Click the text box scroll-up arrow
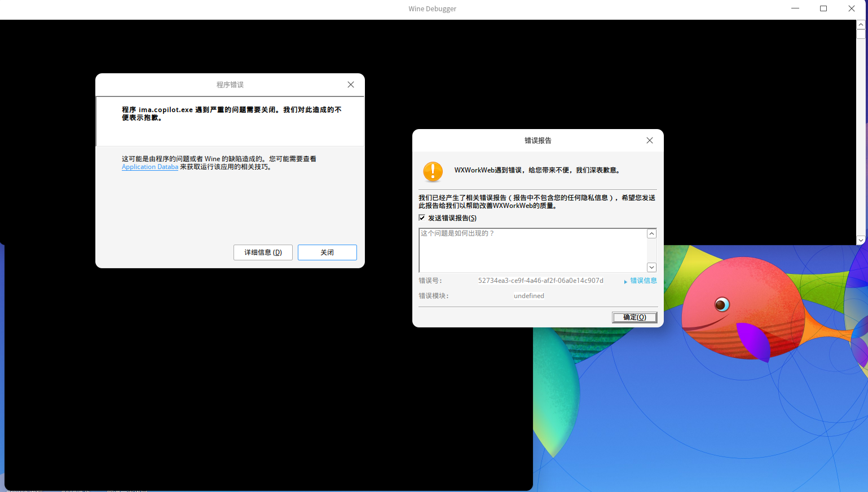 [651, 233]
